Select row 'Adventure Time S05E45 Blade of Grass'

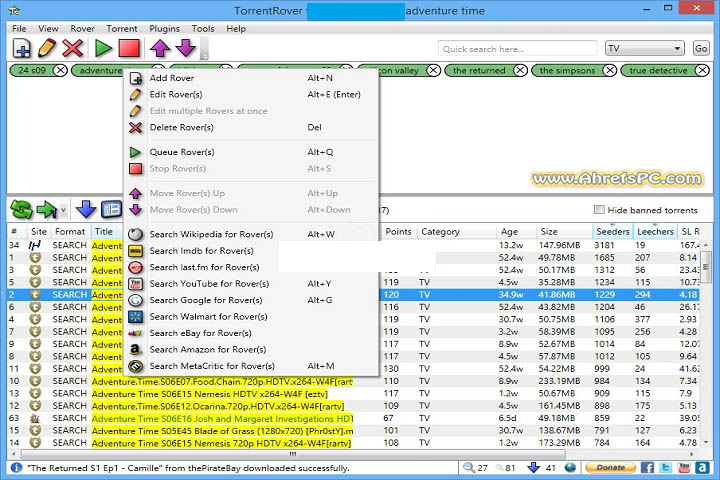point(354,431)
